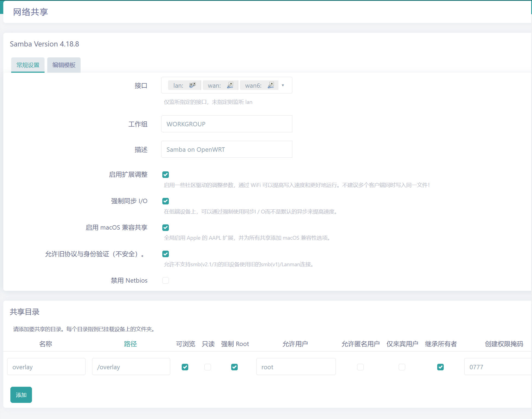Select the wan6 interface chip
Viewport: 532px width, 419px height.
(x=259, y=85)
